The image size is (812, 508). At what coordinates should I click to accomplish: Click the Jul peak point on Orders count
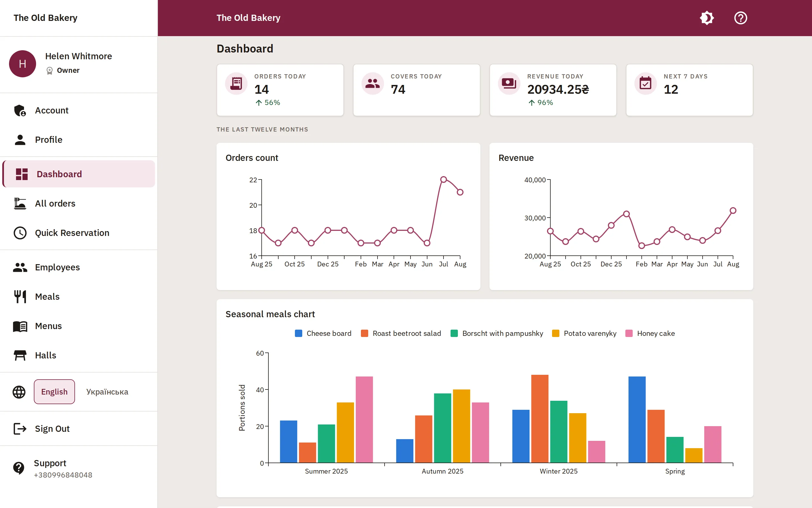443,180
